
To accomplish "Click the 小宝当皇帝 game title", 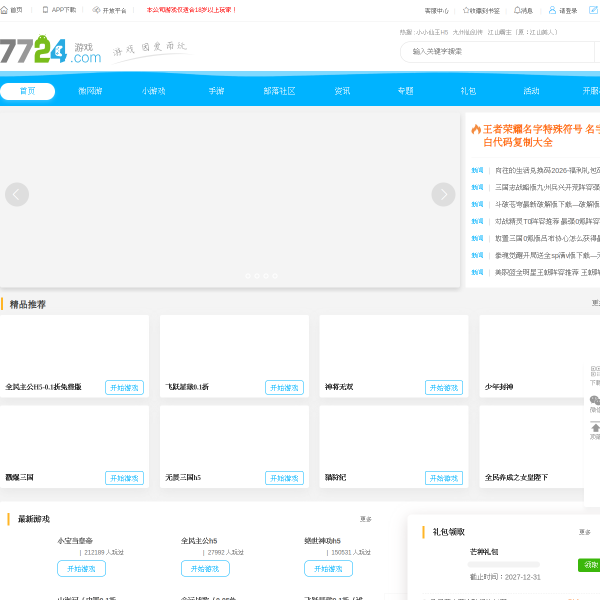I will tap(75, 541).
